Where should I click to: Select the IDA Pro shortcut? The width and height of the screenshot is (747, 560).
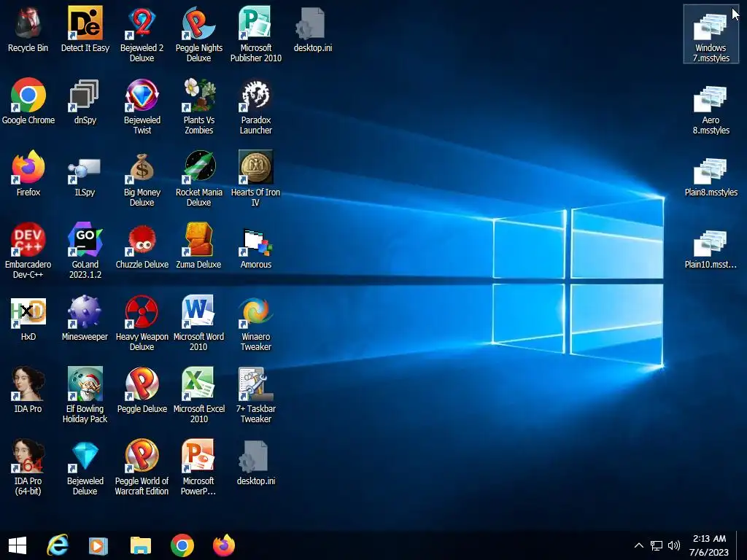(x=28, y=391)
